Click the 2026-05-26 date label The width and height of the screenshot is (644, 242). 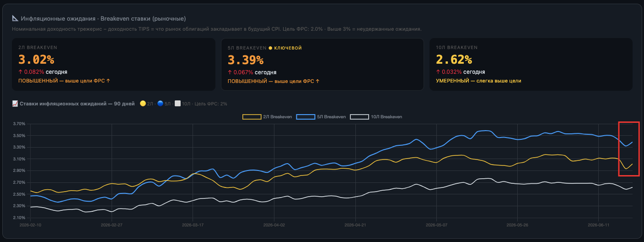(517, 225)
